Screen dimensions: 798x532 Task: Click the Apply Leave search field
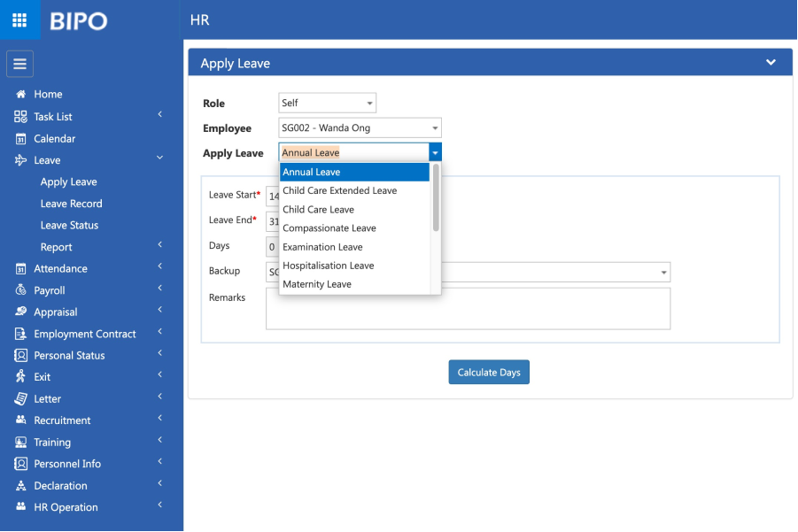[x=354, y=152]
